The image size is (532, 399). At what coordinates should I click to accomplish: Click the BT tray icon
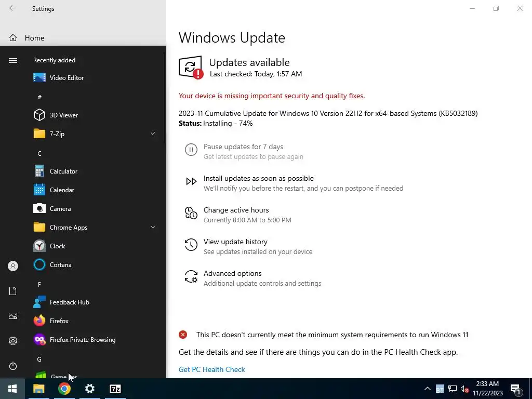point(440,389)
